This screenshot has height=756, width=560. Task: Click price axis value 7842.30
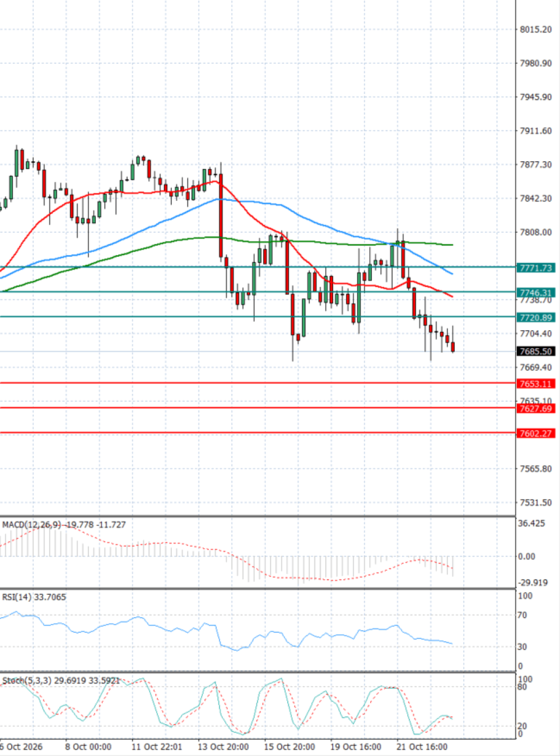point(535,198)
